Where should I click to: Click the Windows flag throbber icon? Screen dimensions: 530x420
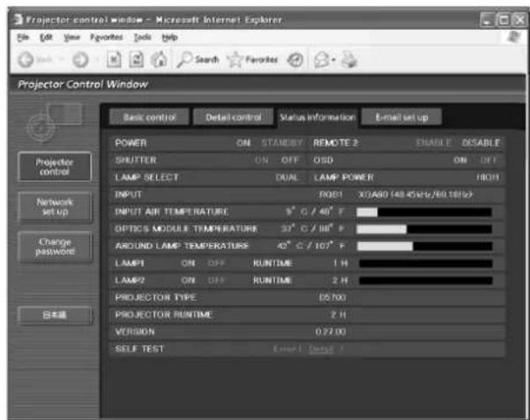click(514, 37)
